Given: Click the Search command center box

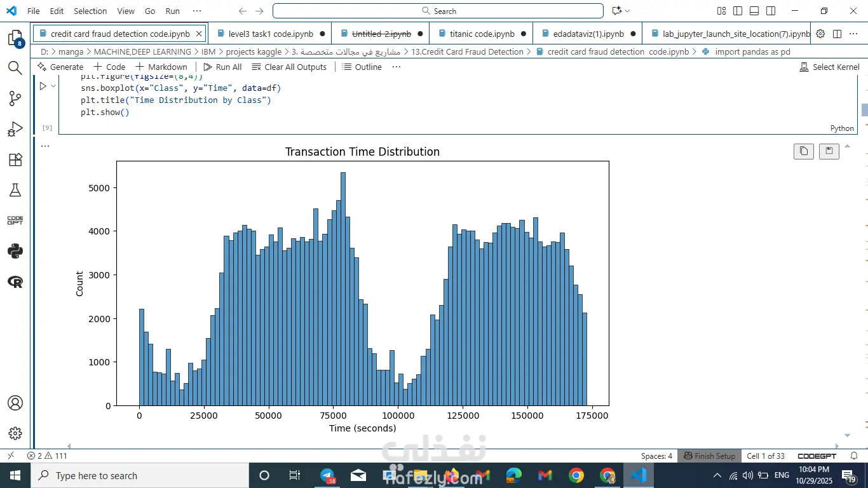Looking at the screenshot, I should click(438, 11).
